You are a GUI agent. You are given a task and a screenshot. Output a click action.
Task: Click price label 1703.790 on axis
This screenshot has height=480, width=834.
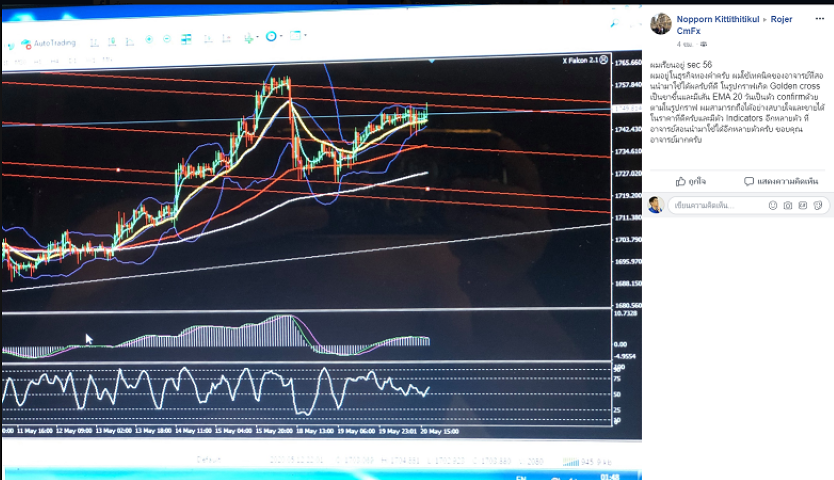628,239
